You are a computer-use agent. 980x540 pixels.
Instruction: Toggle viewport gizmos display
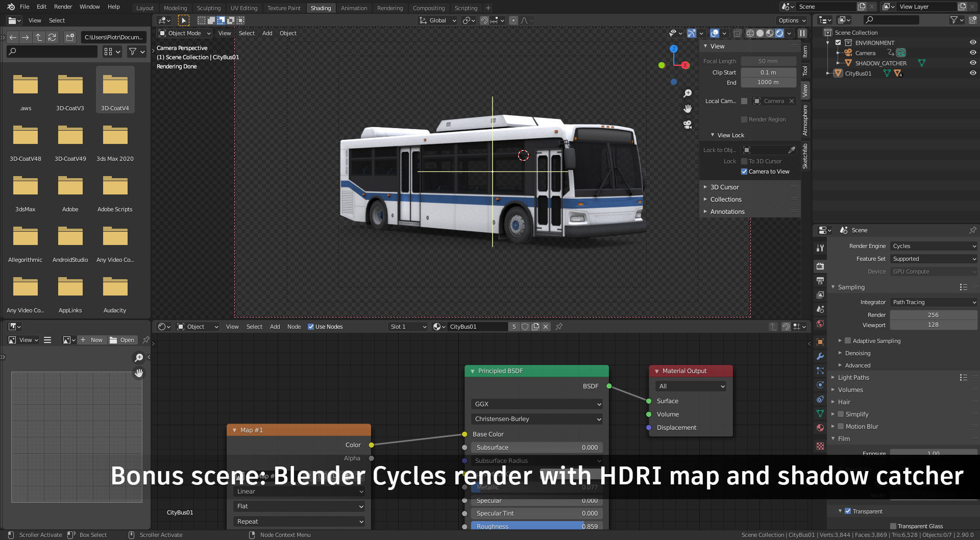click(692, 33)
